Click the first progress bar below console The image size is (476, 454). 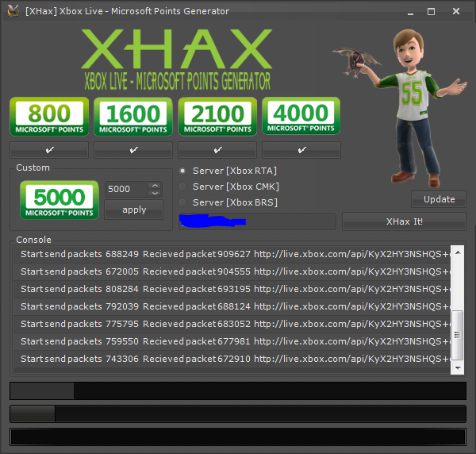(x=238, y=391)
